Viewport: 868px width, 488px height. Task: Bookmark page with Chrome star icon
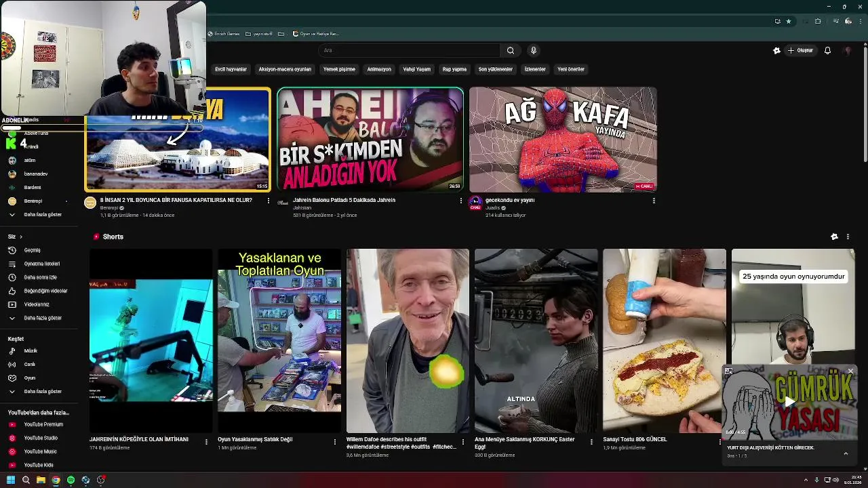pos(789,21)
